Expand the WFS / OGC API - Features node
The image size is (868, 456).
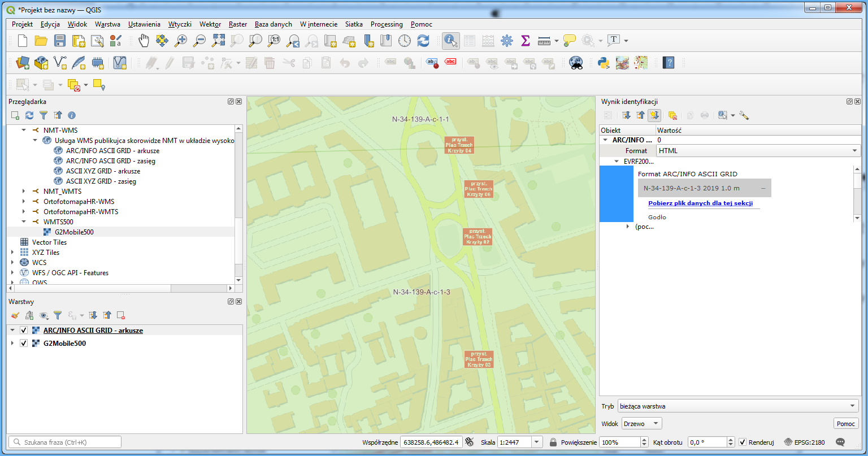(12, 273)
